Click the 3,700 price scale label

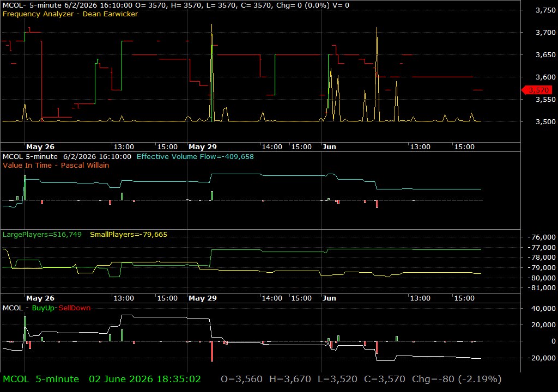click(545, 32)
